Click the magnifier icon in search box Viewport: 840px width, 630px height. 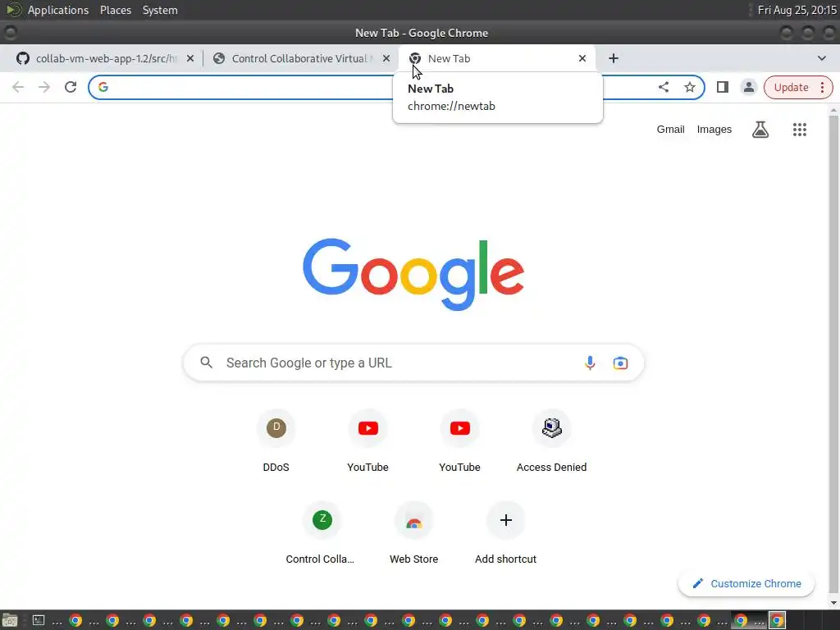(x=206, y=363)
